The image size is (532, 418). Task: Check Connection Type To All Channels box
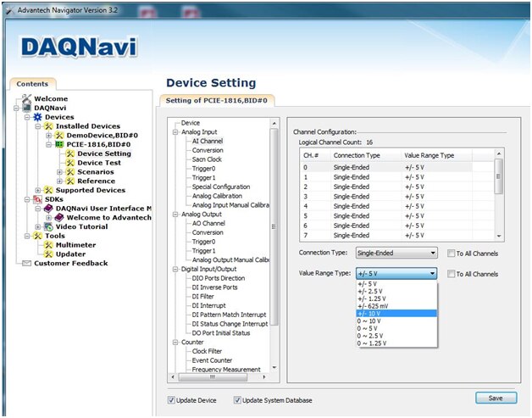click(451, 254)
